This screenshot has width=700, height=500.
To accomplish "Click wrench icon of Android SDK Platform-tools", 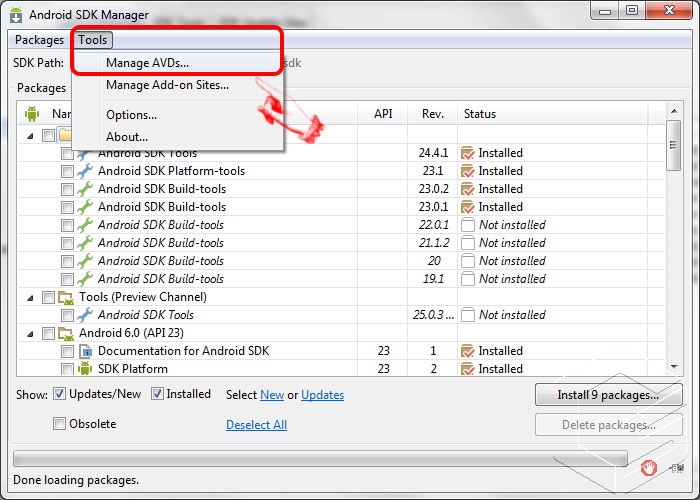I will click(85, 171).
